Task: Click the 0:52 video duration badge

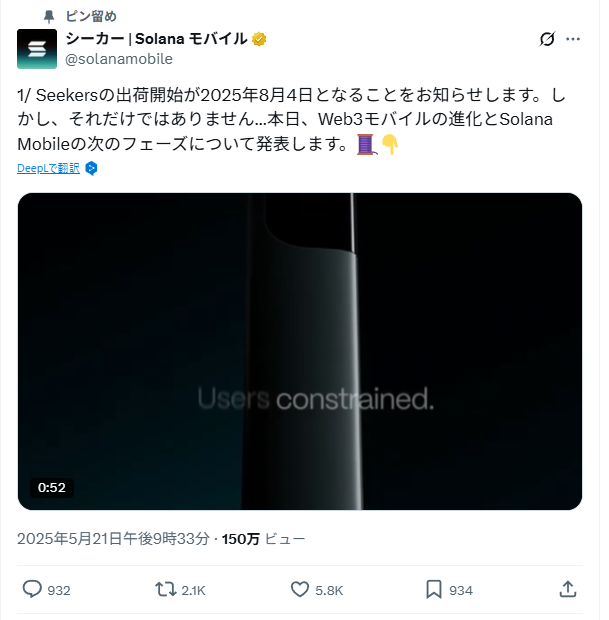Action: click(x=52, y=488)
